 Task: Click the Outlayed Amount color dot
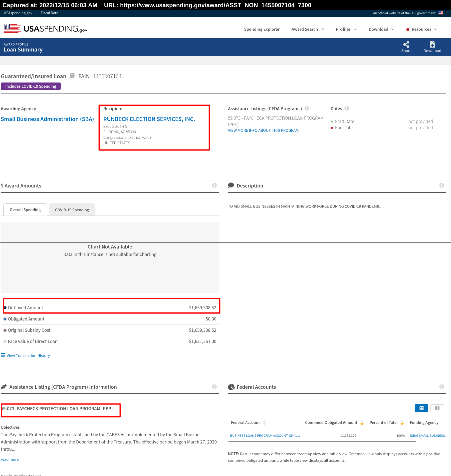point(5,308)
